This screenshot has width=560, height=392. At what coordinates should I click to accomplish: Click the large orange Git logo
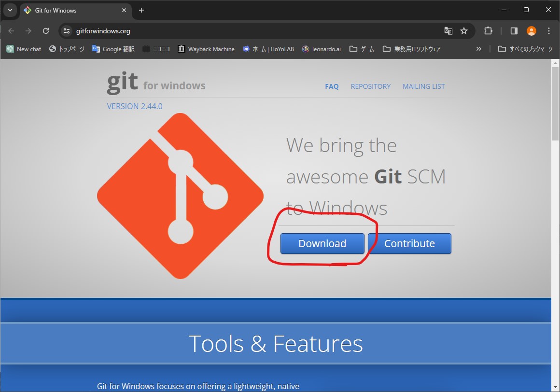coord(180,196)
